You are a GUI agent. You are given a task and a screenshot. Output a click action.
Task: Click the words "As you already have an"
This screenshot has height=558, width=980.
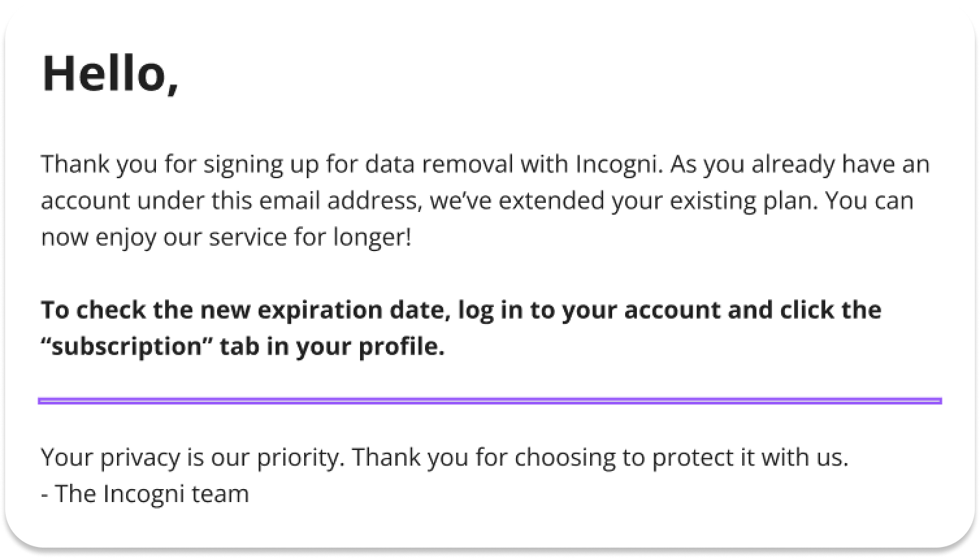pos(799,164)
